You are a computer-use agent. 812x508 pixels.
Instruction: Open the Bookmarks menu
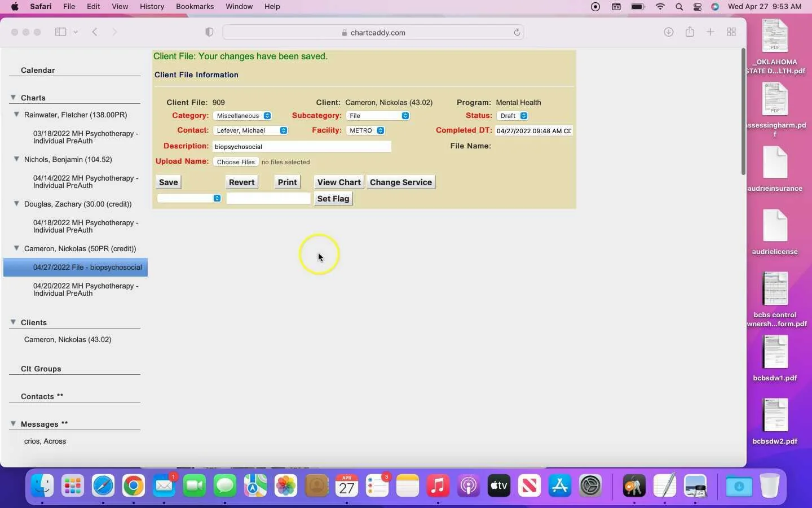(x=195, y=7)
